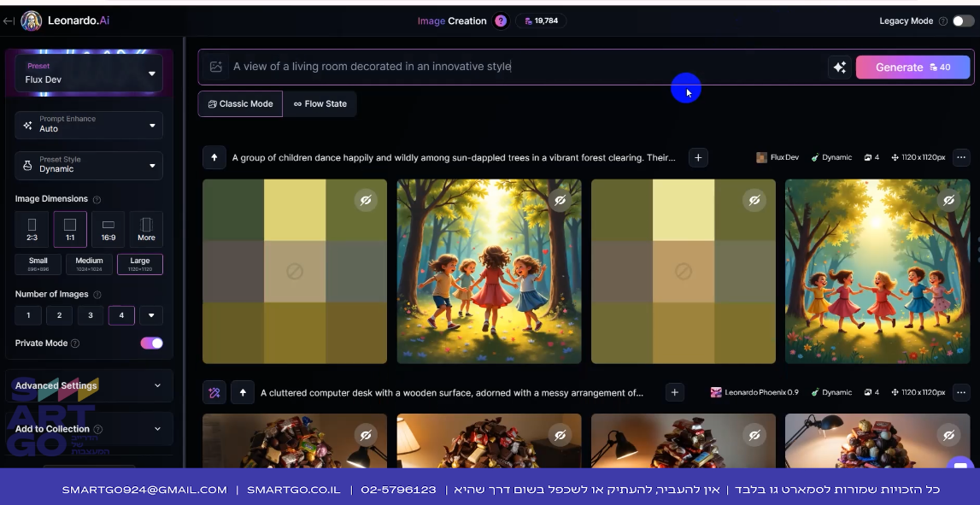Click the prompt improve sparkle icon

pos(839,67)
